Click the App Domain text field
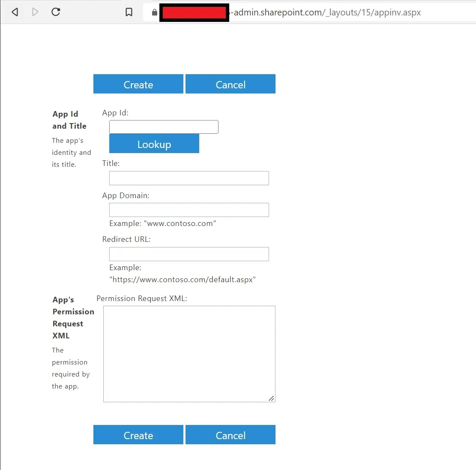Viewport: 476px width, 470px height. (x=189, y=210)
